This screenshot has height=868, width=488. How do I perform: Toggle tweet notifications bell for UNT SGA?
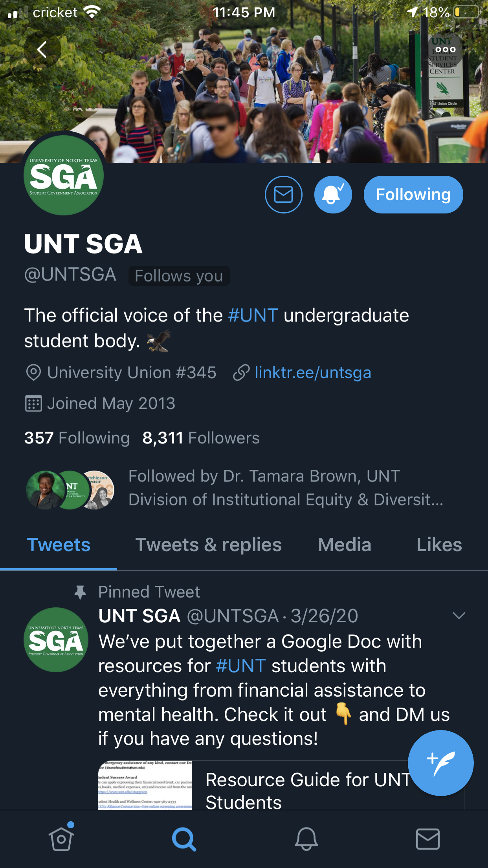[x=333, y=195]
